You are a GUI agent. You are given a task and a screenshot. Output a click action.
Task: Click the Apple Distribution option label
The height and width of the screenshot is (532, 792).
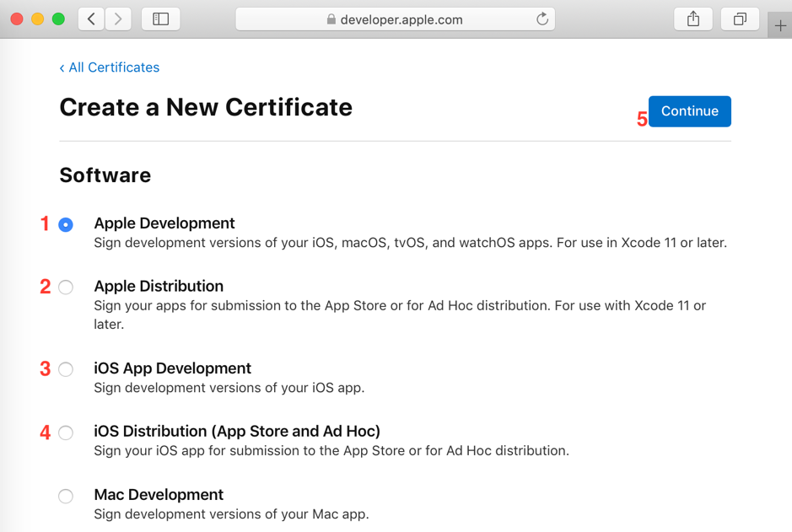(x=159, y=286)
